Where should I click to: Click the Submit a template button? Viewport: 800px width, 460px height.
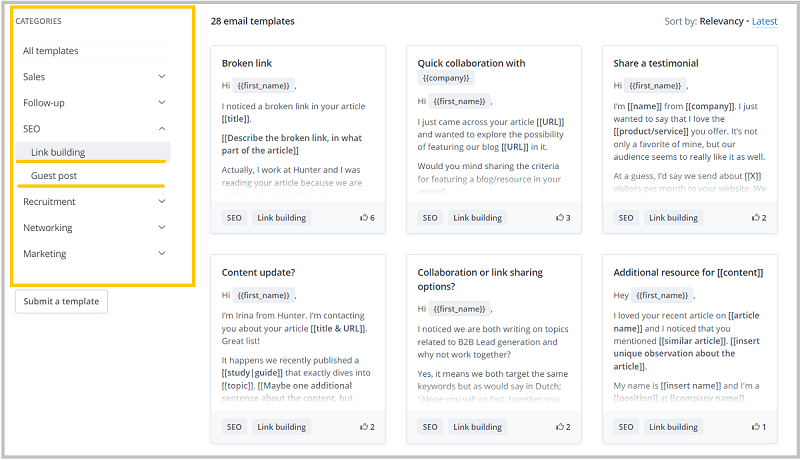click(61, 301)
